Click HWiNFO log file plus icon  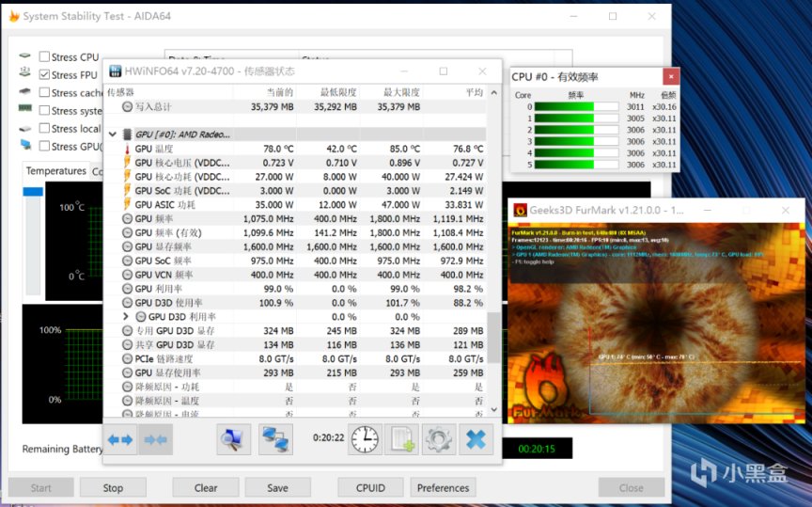402,439
